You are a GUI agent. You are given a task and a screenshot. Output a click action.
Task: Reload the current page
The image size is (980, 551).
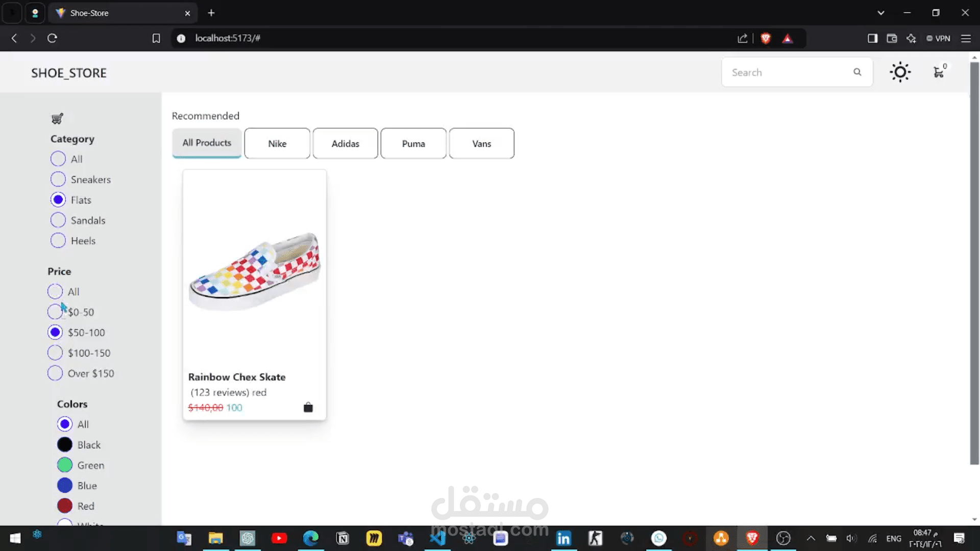click(x=52, y=38)
